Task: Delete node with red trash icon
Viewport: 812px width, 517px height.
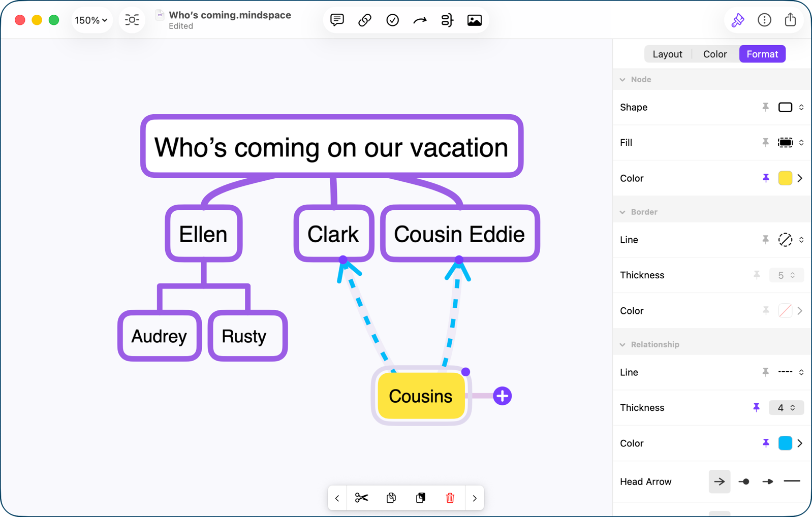Action: click(x=450, y=498)
